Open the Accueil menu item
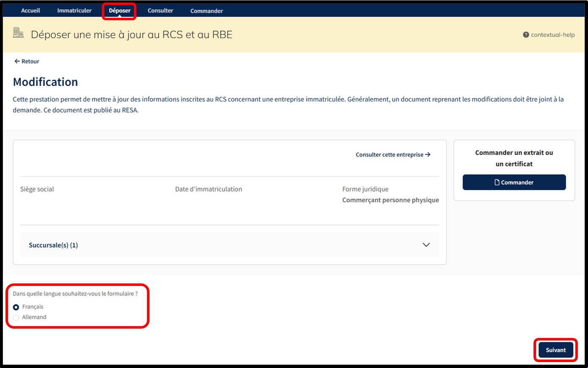Screen dimensions: 588x368 tap(30, 11)
